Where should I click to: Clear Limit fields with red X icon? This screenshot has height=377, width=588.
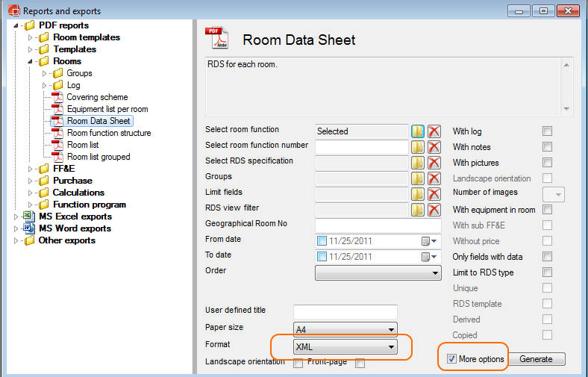[434, 193]
